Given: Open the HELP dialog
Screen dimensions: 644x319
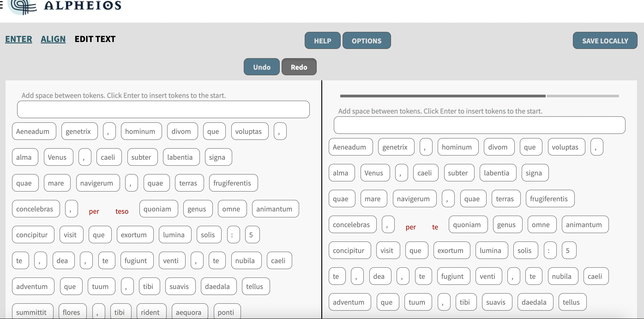Looking at the screenshot, I should (322, 40).
